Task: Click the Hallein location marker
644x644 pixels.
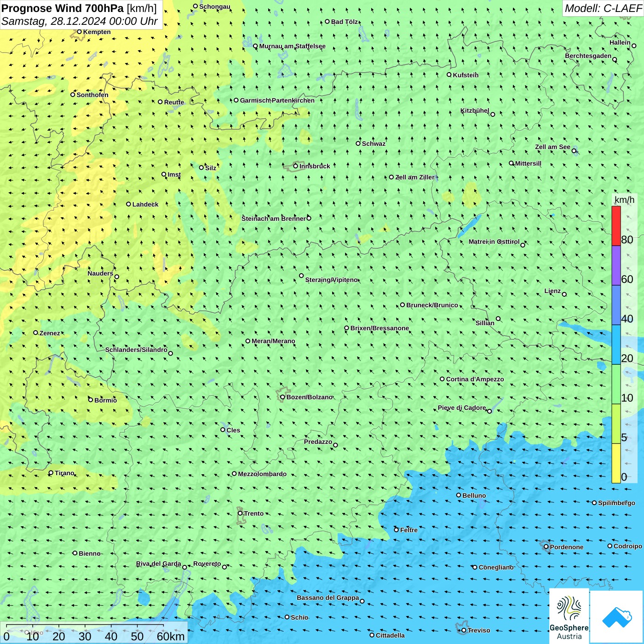Action: pos(634,46)
